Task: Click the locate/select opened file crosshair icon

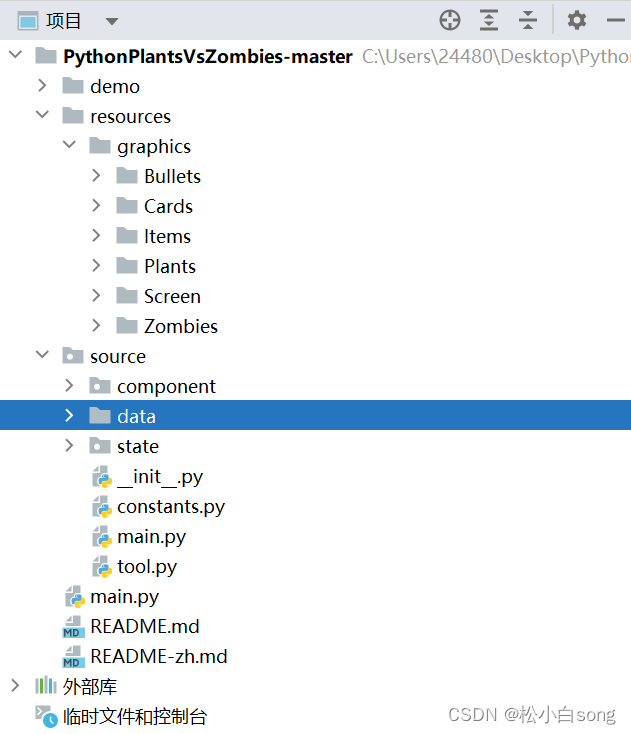Action: click(x=449, y=21)
